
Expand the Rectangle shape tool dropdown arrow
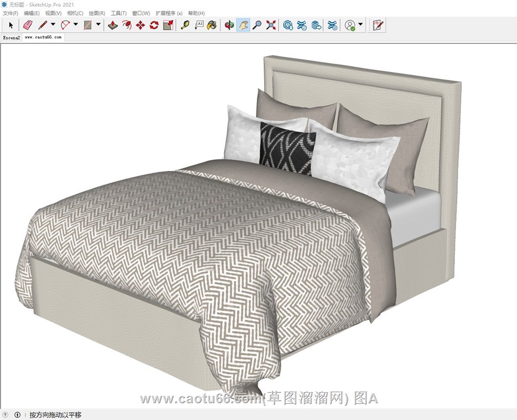[98, 25]
